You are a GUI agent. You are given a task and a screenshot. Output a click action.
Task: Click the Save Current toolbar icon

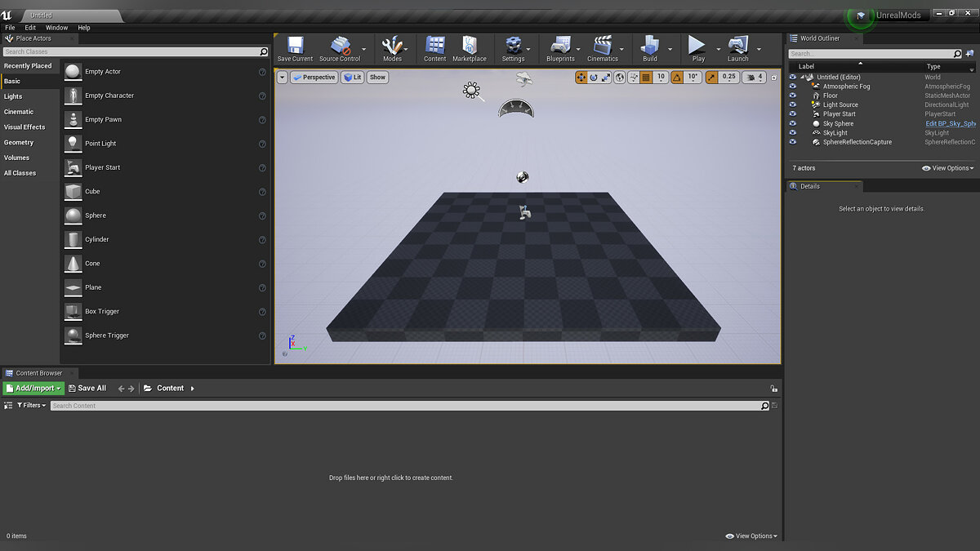tap(295, 48)
